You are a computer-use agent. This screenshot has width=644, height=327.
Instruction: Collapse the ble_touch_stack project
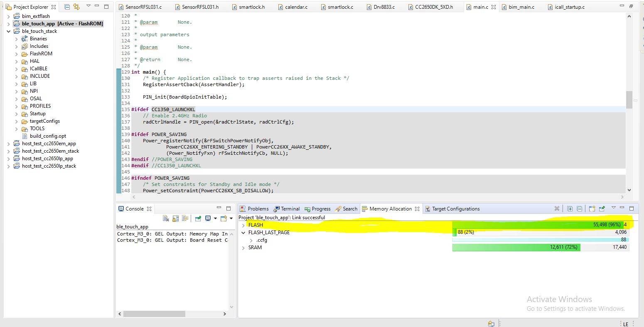pyautogui.click(x=8, y=31)
